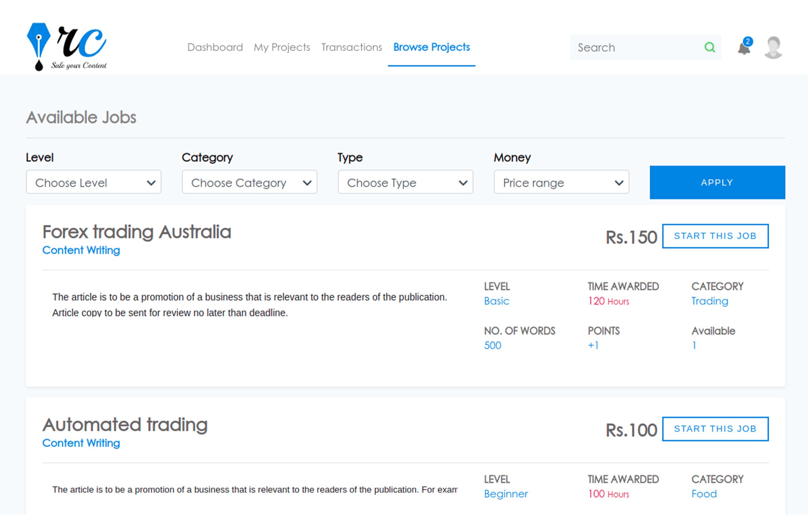This screenshot has width=808, height=532.
Task: Click Content Writing link under Automated trading
Action: click(x=81, y=443)
